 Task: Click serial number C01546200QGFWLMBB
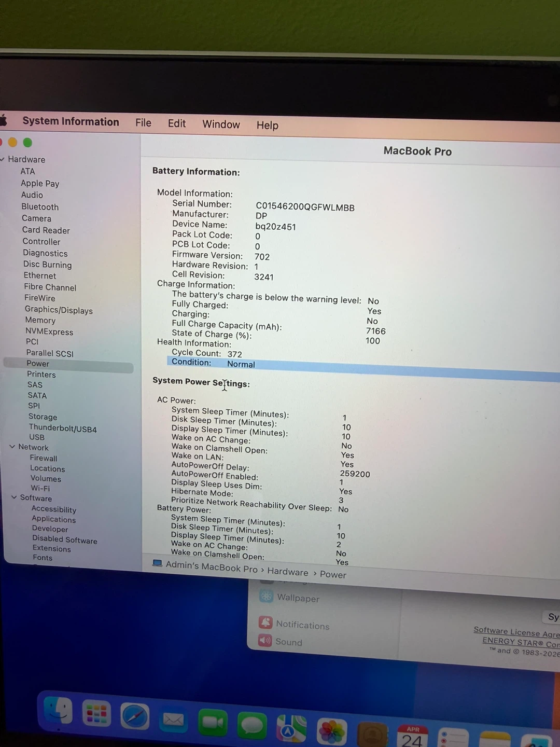tap(305, 208)
